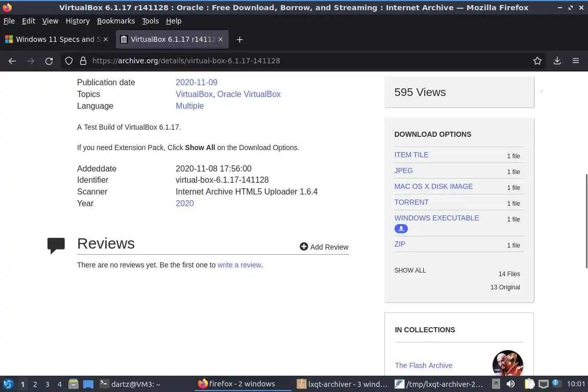Click the page vertical scrollbar
The width and height of the screenshot is (588, 392).
[x=586, y=222]
